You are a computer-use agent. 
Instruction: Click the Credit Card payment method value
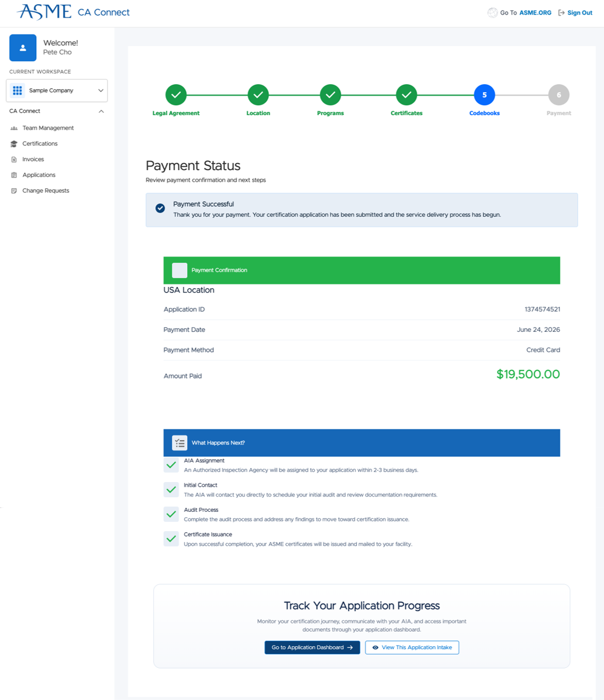(x=543, y=350)
